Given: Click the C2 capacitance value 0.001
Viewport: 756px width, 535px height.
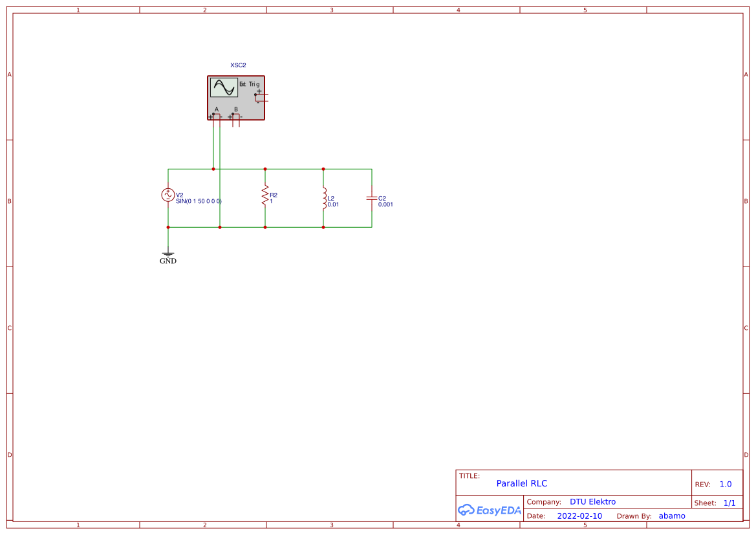Looking at the screenshot, I should pos(385,203).
